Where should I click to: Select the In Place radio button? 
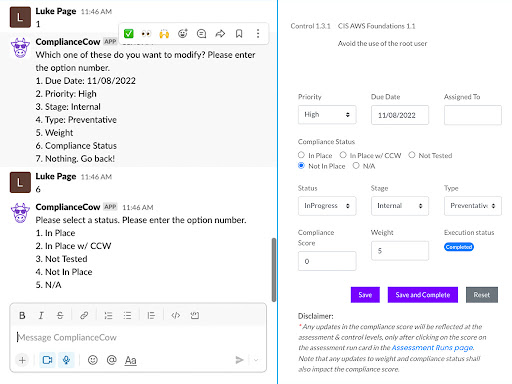coord(301,155)
